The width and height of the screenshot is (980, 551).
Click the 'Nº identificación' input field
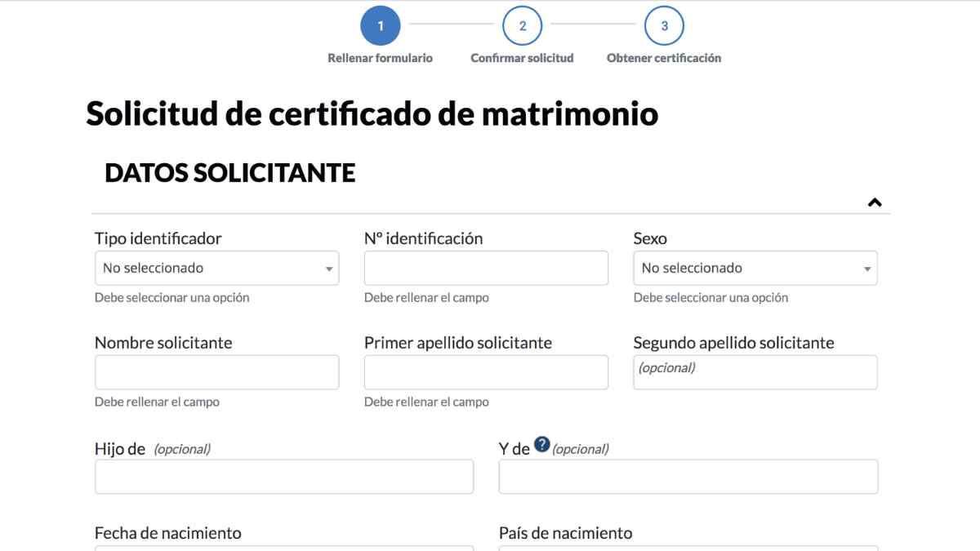(x=486, y=268)
